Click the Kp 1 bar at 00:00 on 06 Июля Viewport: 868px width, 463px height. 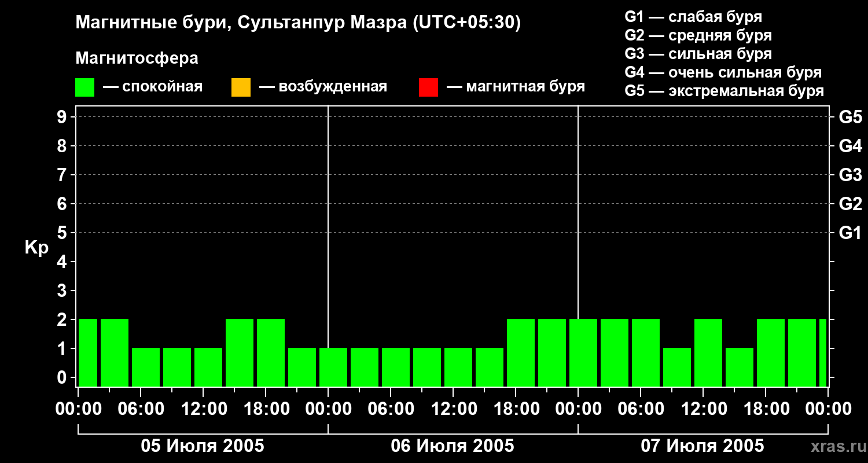coord(333,367)
